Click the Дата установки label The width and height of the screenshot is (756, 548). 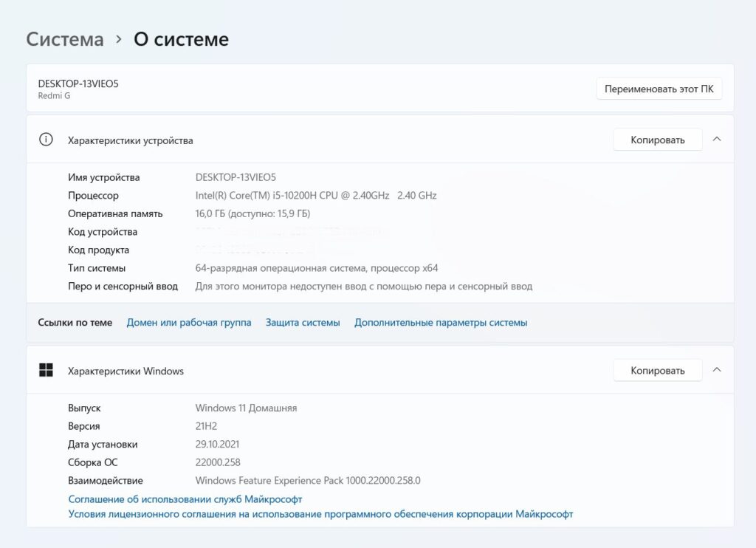click(103, 445)
